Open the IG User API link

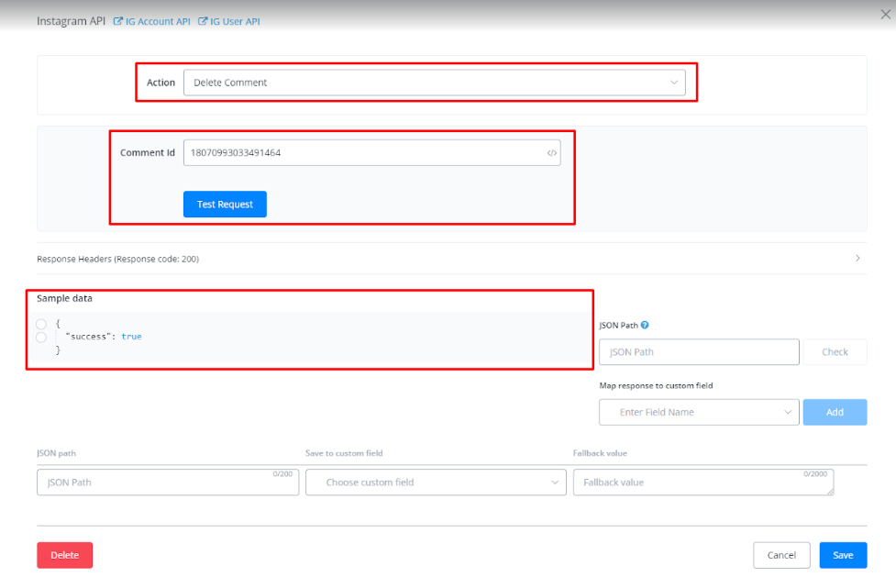(x=235, y=21)
